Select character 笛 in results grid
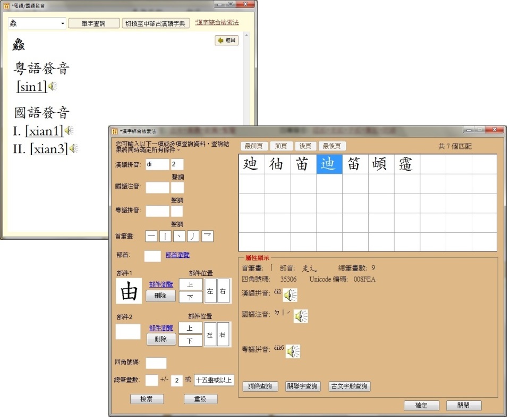 click(x=354, y=164)
